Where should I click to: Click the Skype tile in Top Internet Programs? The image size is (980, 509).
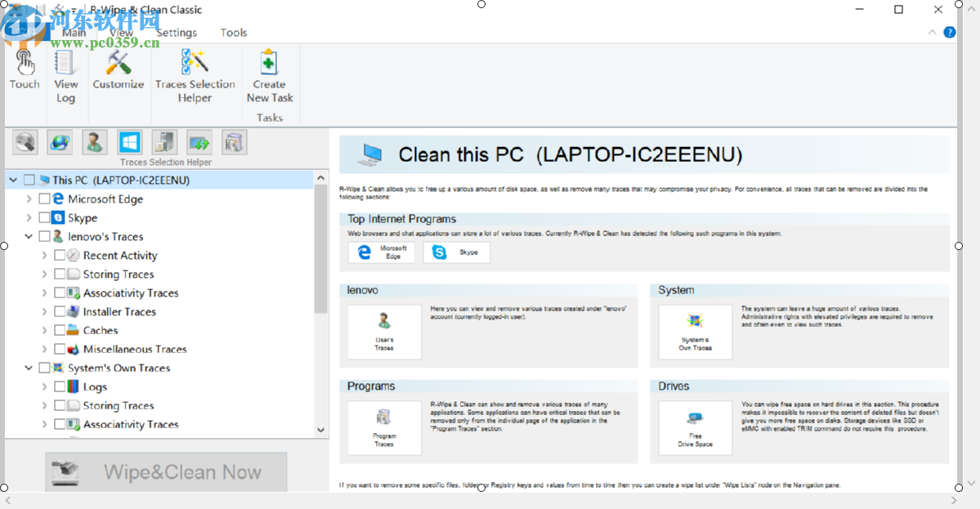point(457,252)
